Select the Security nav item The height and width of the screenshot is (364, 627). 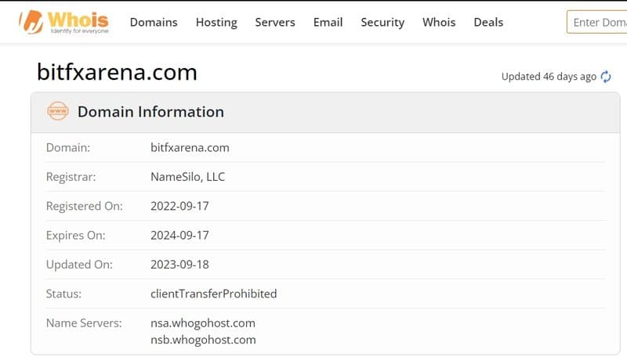(382, 23)
